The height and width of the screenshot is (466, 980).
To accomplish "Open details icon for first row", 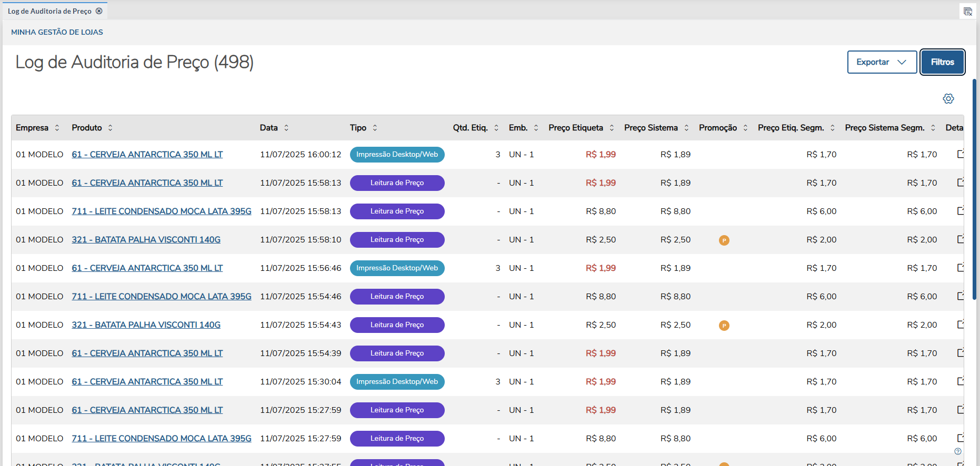I will tap(961, 154).
